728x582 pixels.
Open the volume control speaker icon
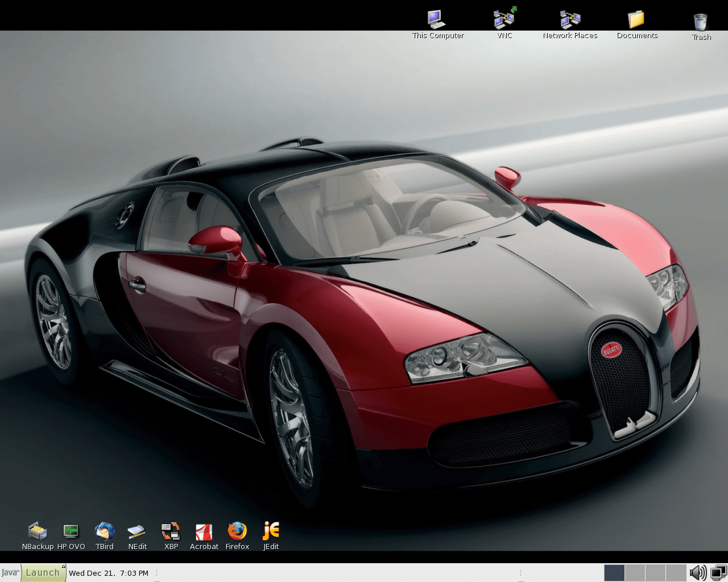tap(698, 573)
